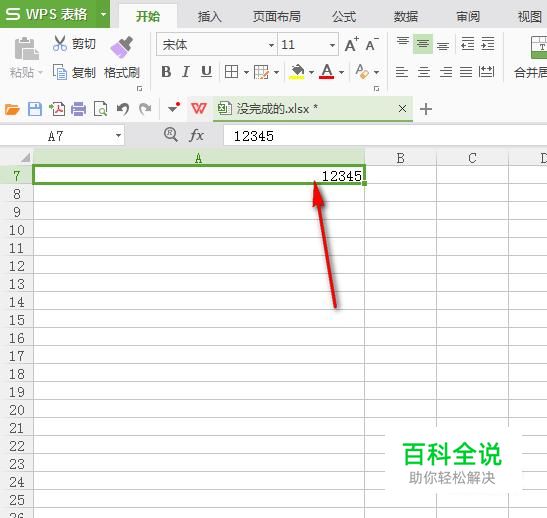Viewport: 547px width, 518px height.
Task: Click the Cut scissors icon
Action: pos(60,44)
